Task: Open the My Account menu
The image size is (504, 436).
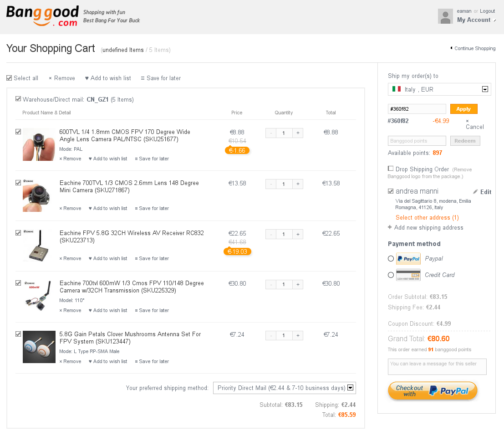Action: 474,20
